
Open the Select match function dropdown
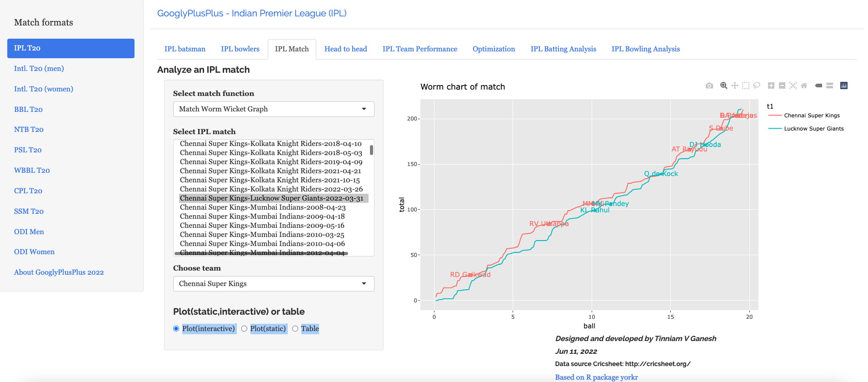pos(274,109)
